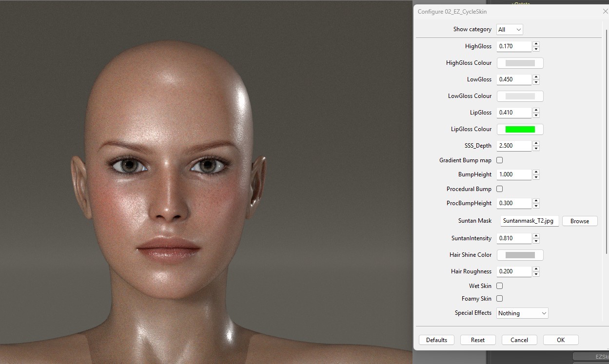This screenshot has width=609, height=364.
Task: Open the green LipGloss Colour swatch
Action: click(520, 129)
